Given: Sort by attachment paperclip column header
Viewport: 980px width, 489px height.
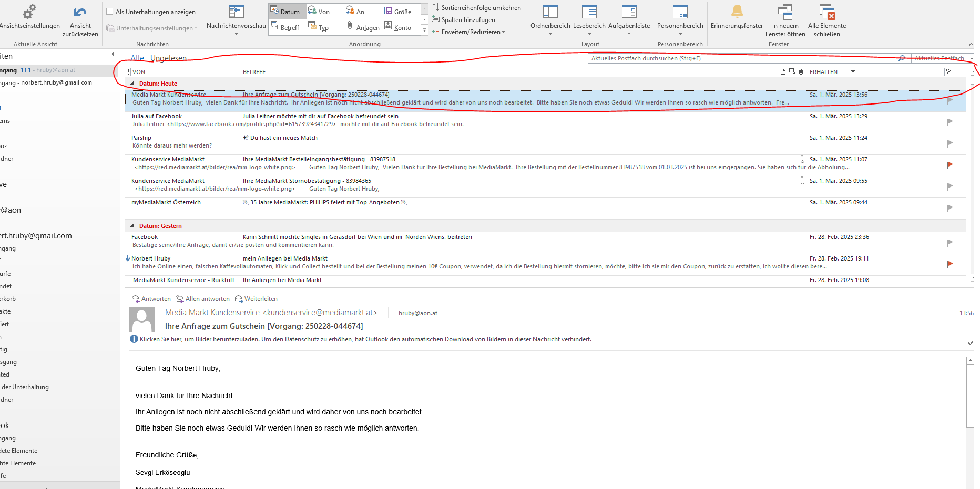Looking at the screenshot, I should pyautogui.click(x=801, y=72).
